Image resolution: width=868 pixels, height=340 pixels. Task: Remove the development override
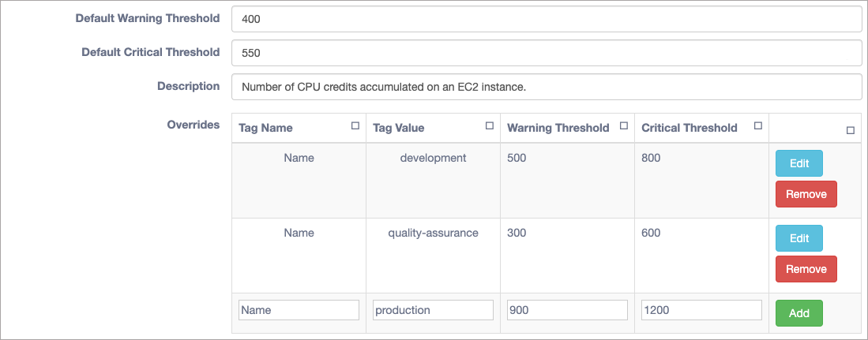[806, 194]
